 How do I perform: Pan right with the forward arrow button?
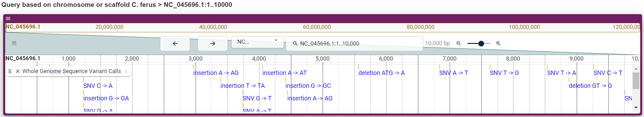(213, 44)
